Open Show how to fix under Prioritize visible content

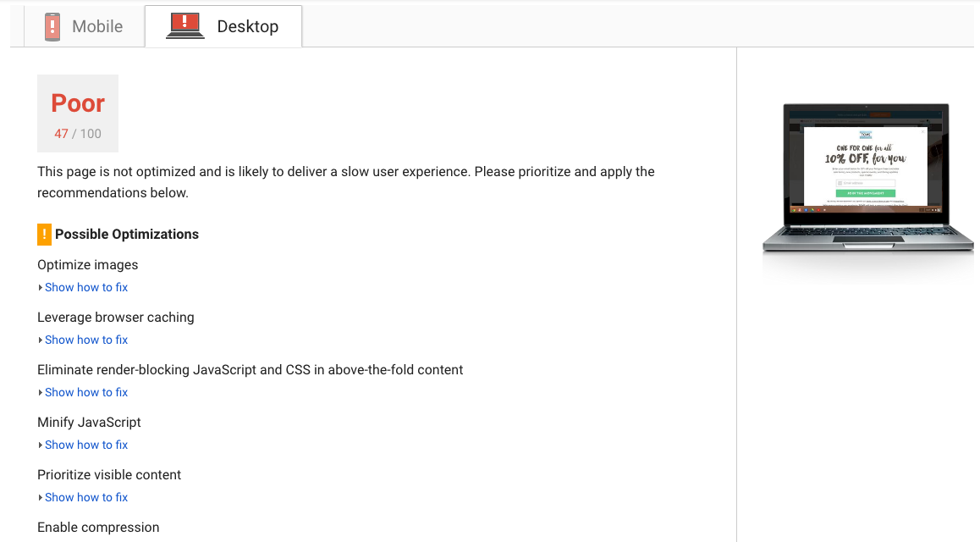(86, 498)
